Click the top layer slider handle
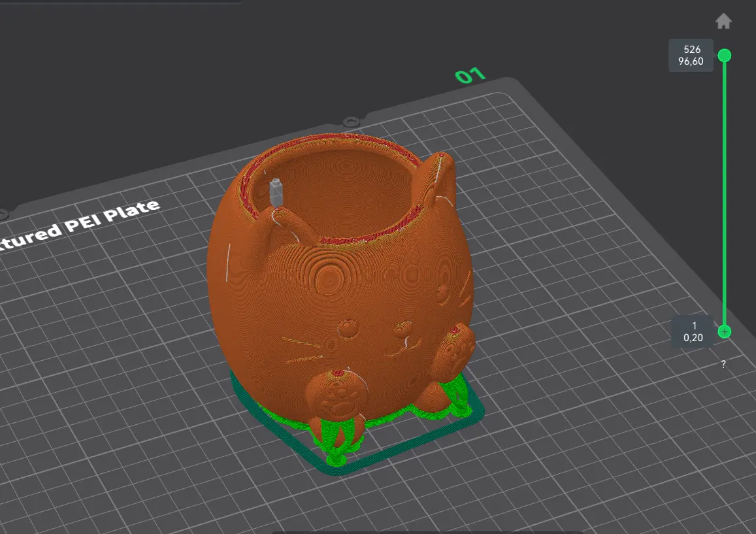 tap(724, 56)
